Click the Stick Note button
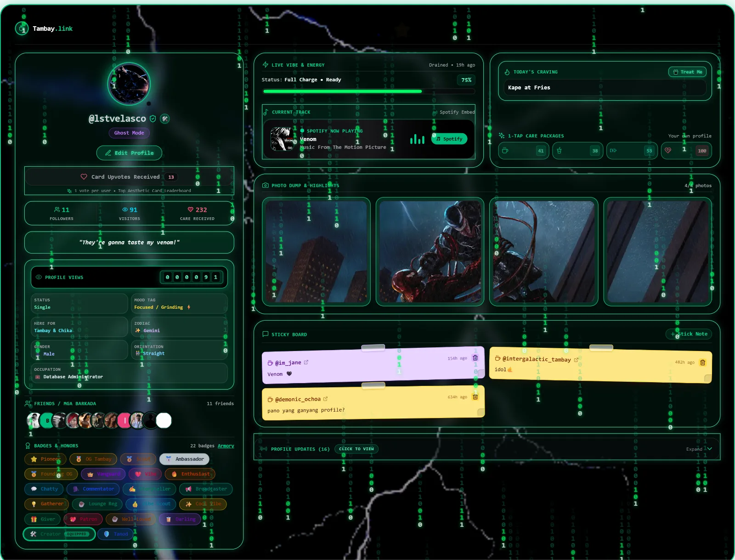 [689, 334]
